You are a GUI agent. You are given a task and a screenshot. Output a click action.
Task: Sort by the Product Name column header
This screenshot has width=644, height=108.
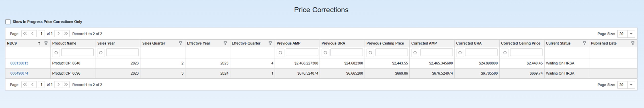pyautogui.click(x=64, y=43)
